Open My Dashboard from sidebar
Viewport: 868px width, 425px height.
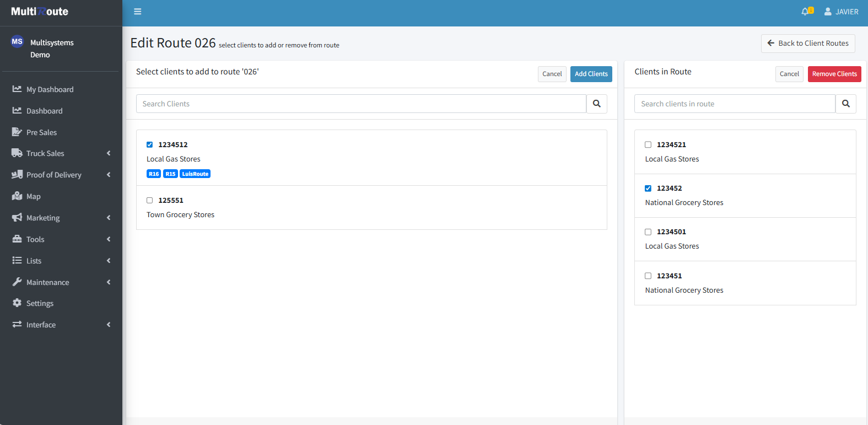pyautogui.click(x=50, y=89)
